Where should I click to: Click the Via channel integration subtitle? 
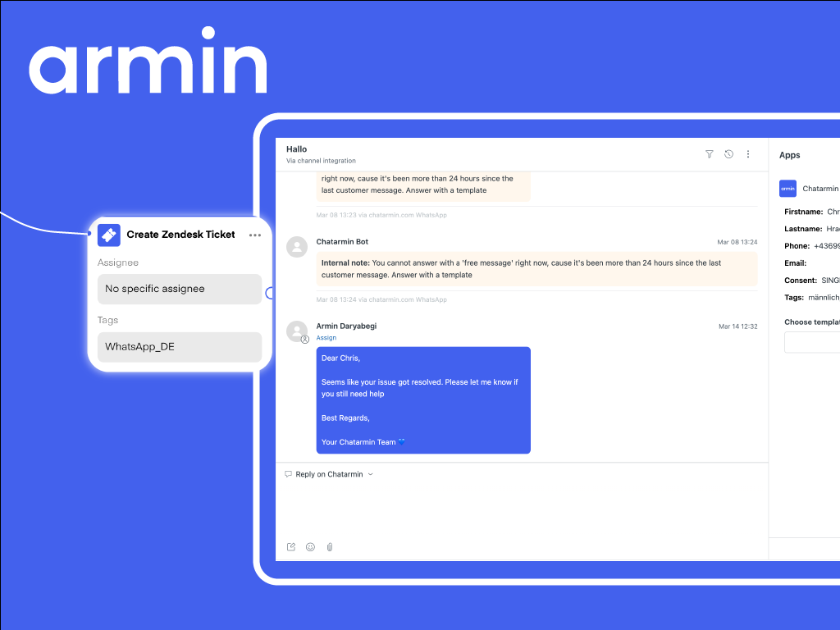click(x=321, y=161)
